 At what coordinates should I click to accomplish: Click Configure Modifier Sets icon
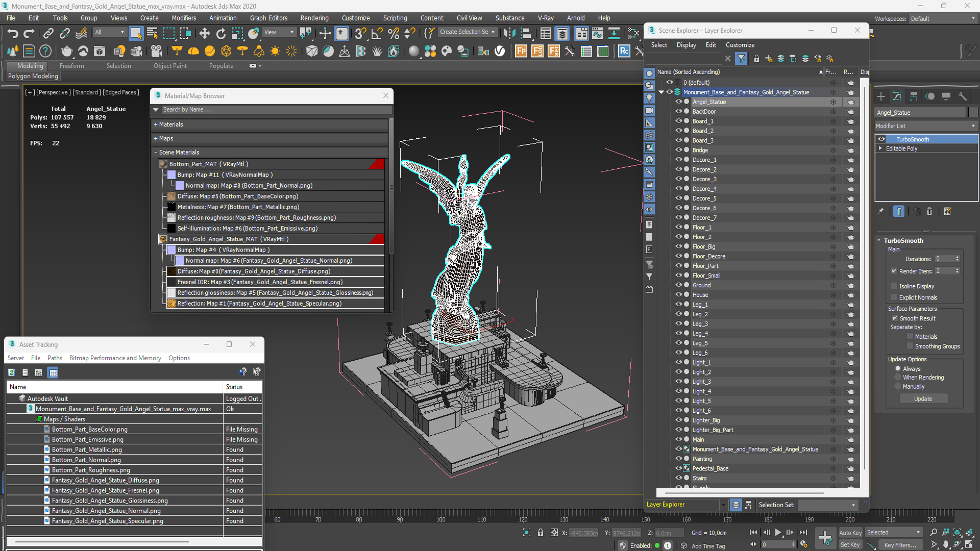pos(948,211)
